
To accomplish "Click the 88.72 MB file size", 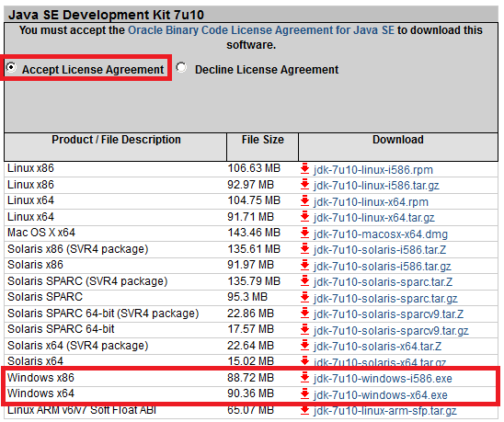I will click(250, 377).
